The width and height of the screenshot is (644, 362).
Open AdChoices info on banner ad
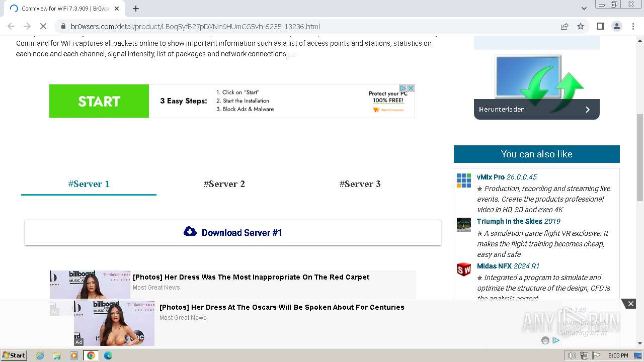403,88
